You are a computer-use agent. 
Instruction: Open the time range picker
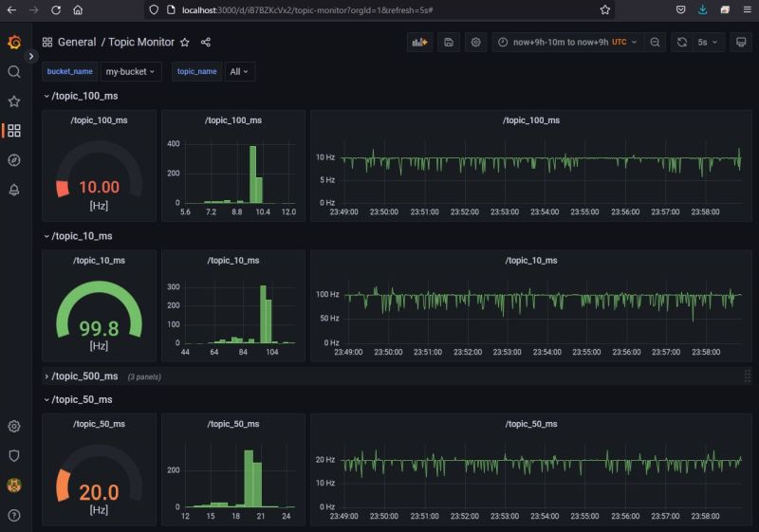[x=567, y=42]
